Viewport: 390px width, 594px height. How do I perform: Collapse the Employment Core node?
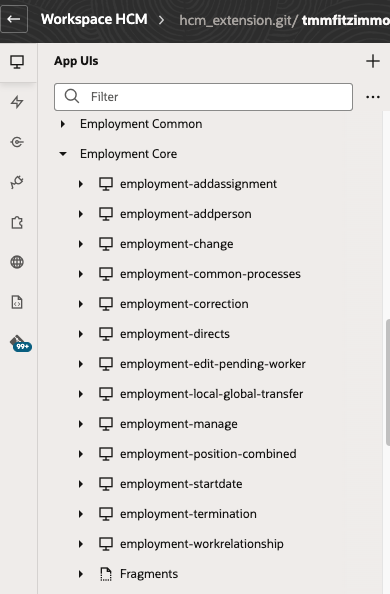click(63, 154)
